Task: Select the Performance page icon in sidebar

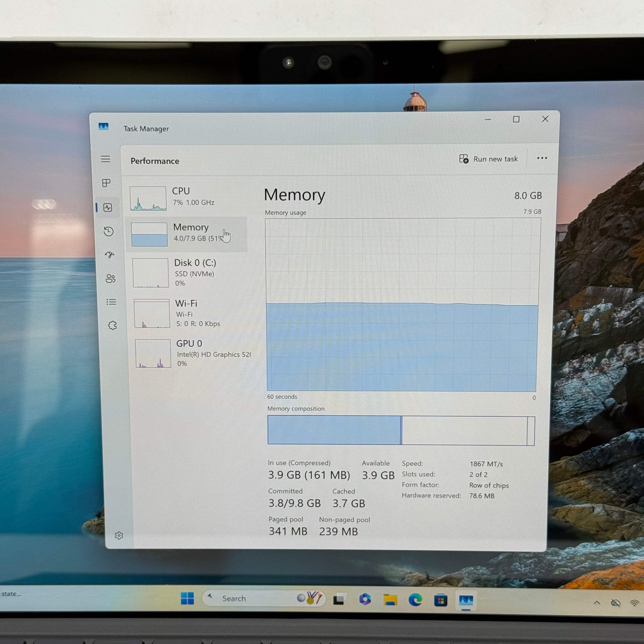Action: tap(107, 207)
